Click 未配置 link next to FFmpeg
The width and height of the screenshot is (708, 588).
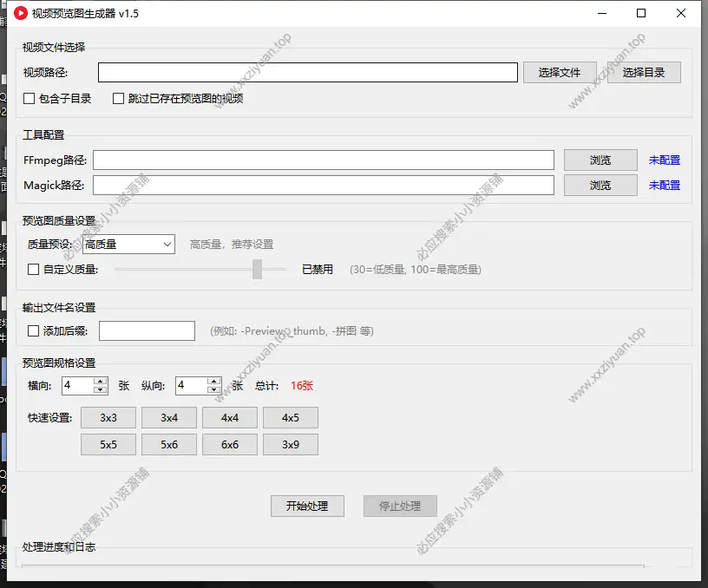coord(663,160)
